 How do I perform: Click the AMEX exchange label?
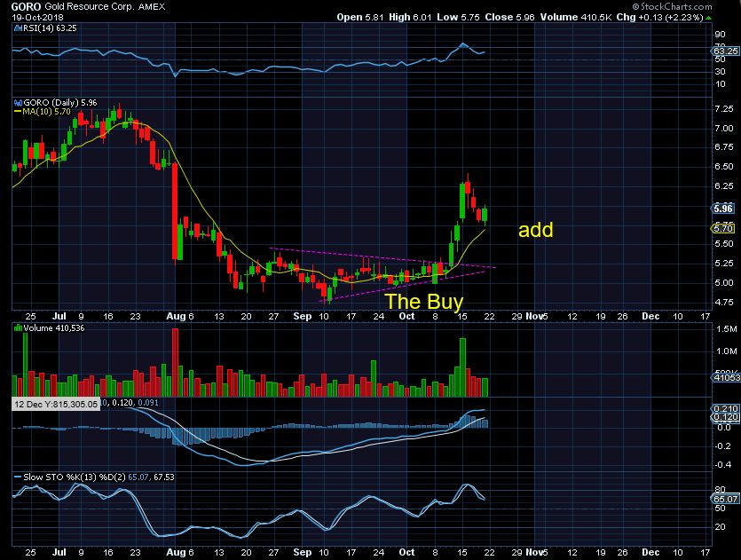click(152, 6)
